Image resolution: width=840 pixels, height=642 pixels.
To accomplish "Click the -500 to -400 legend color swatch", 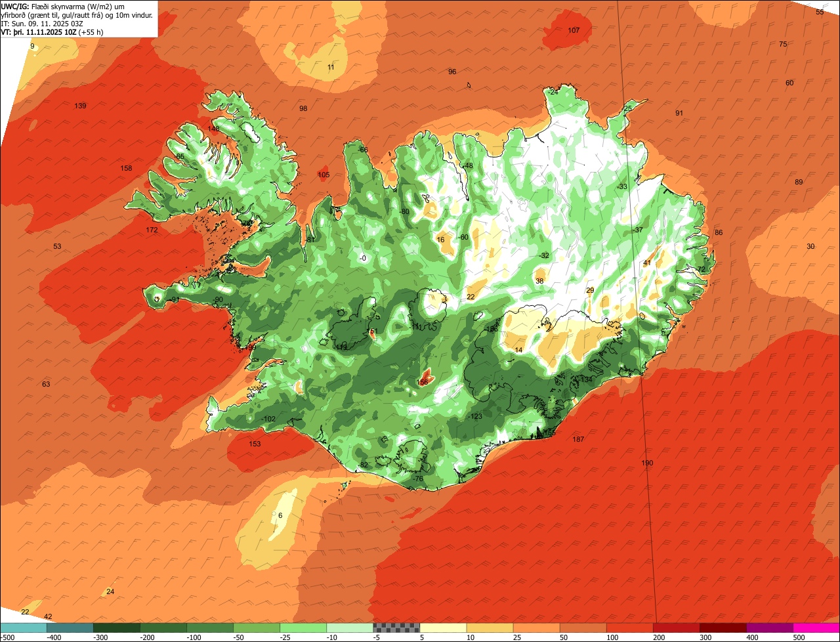I will 24,628.
